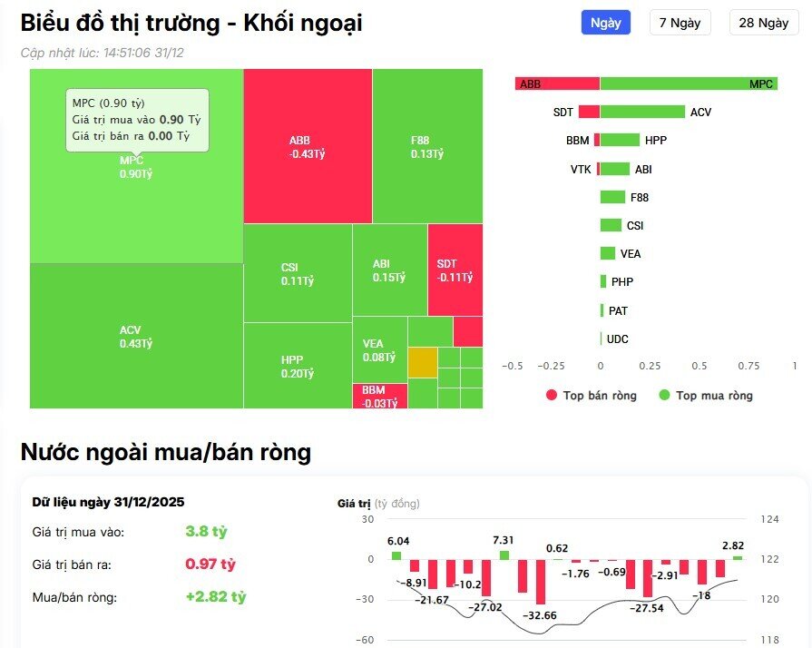Select the red ABB -0.43Tỷ tile

[x=306, y=145]
